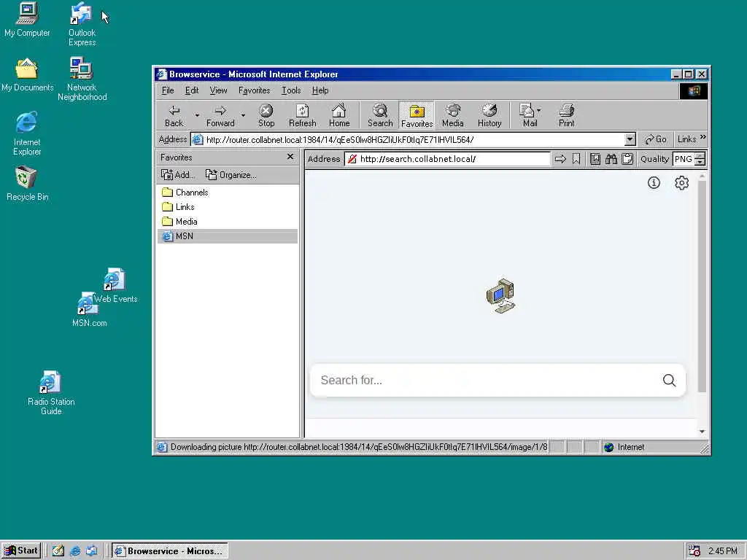Select the MSN favorite entry
The image size is (747, 560).
[228, 236]
